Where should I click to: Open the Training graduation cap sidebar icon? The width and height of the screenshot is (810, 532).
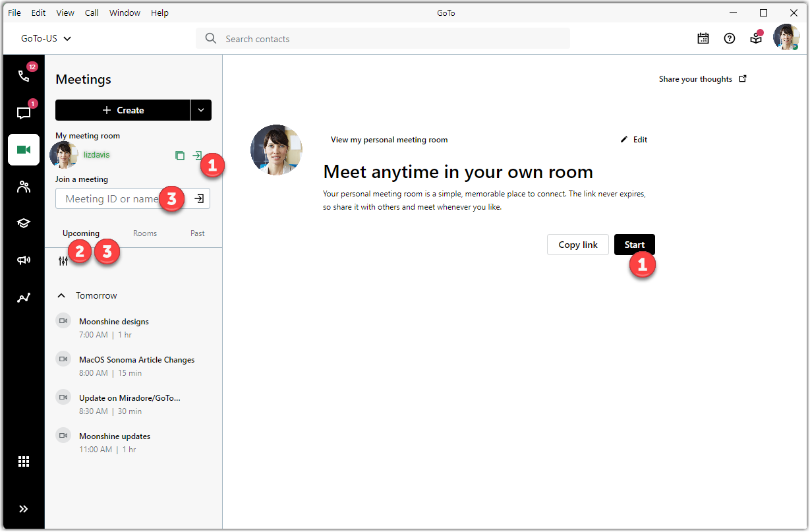pyautogui.click(x=24, y=223)
